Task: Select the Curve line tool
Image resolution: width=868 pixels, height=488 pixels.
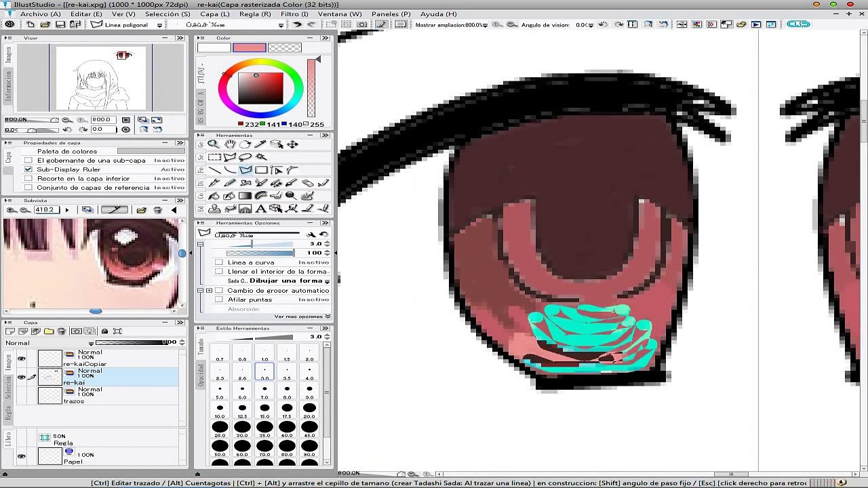Action: click(x=230, y=169)
